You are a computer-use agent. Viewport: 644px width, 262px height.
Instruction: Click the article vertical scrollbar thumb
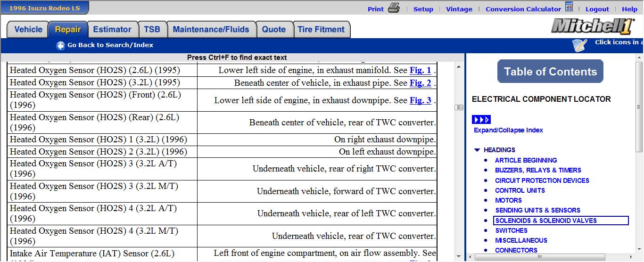coord(459,107)
